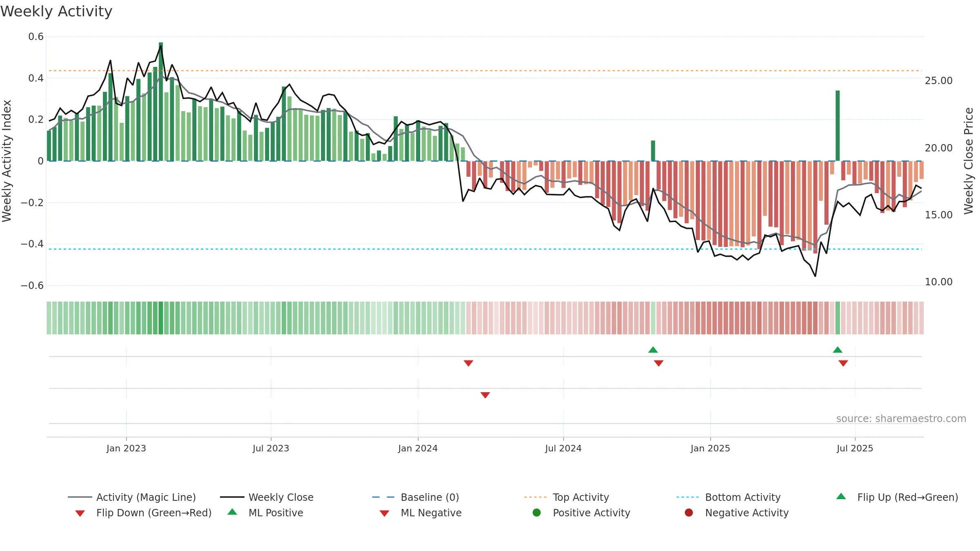Click the 15.00 price axis label
The height and width of the screenshot is (551, 980).
[938, 215]
